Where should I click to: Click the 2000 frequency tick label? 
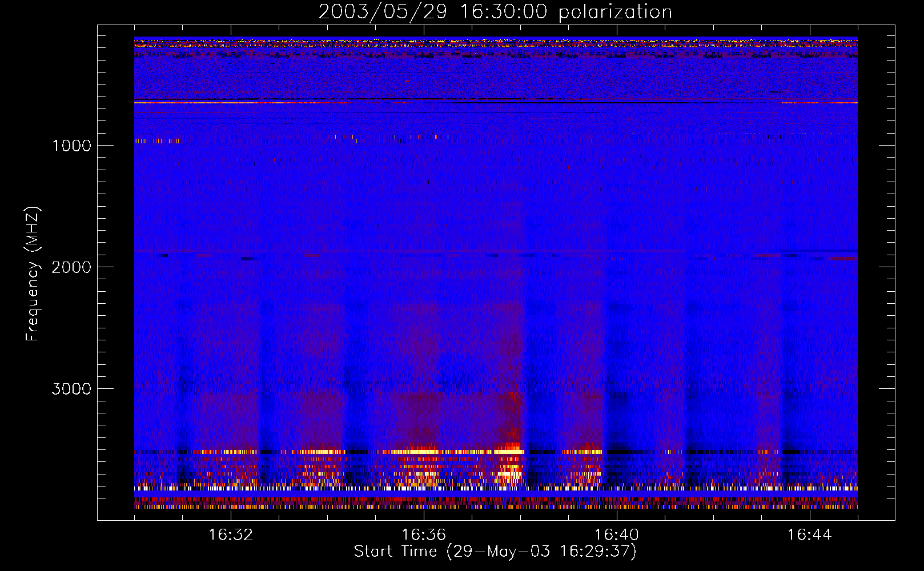click(x=71, y=267)
